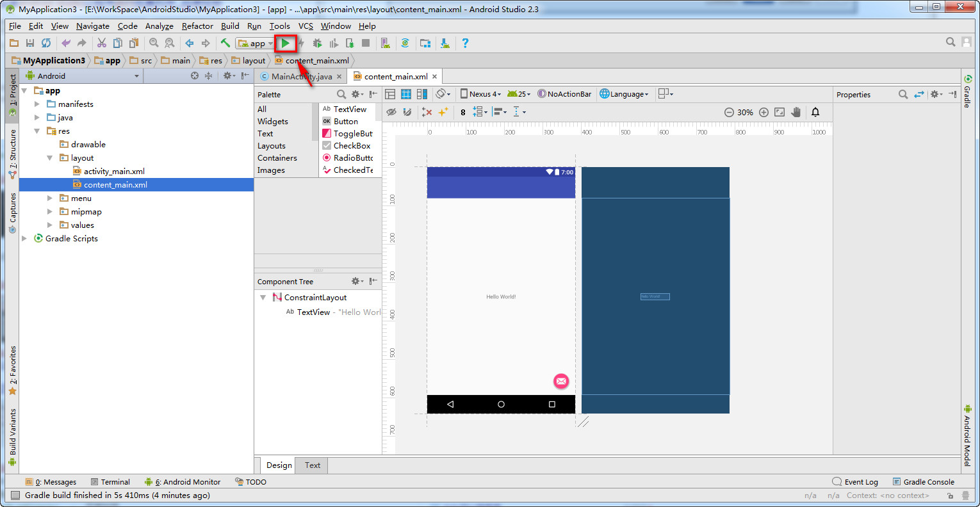Image resolution: width=980 pixels, height=507 pixels.
Task: Toggle Show Constraints eye icon
Action: click(x=391, y=112)
